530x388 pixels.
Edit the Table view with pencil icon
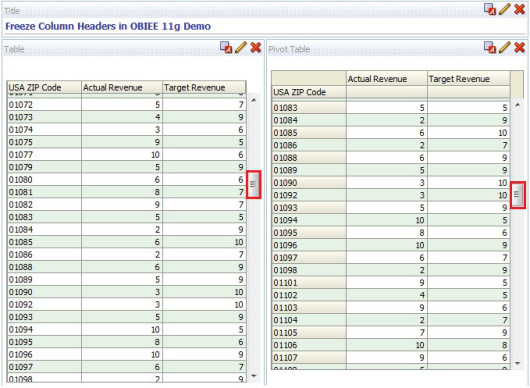(241, 47)
